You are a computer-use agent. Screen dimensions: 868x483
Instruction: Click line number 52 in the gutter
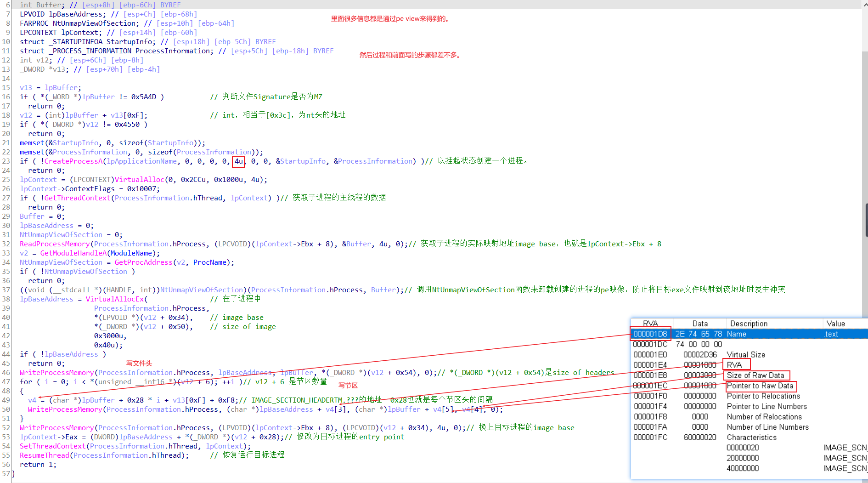point(6,428)
